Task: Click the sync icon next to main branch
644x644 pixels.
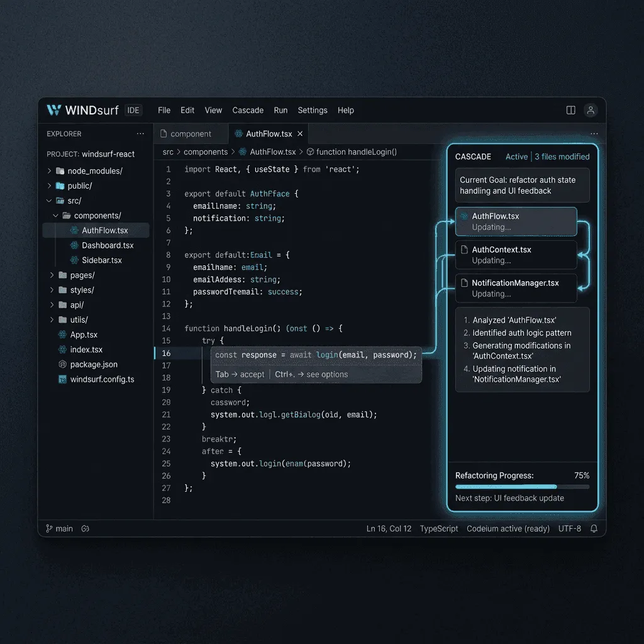Action: tap(85, 528)
